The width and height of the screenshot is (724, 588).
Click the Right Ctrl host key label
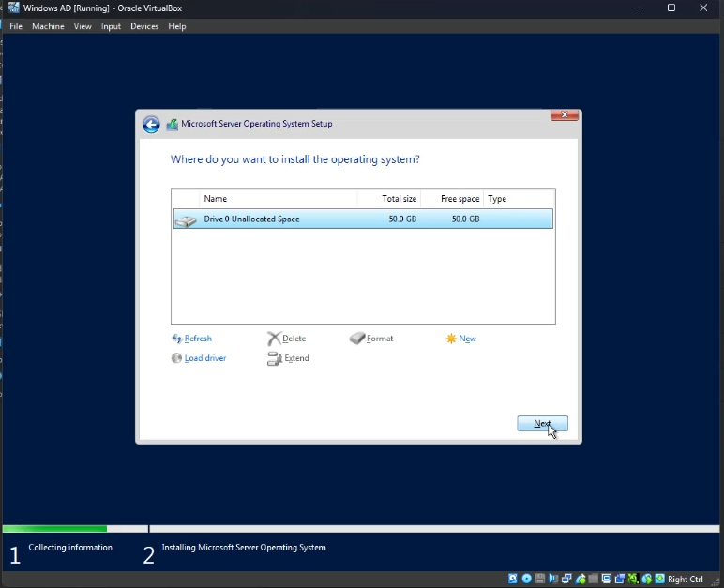pyautogui.click(x=686, y=580)
